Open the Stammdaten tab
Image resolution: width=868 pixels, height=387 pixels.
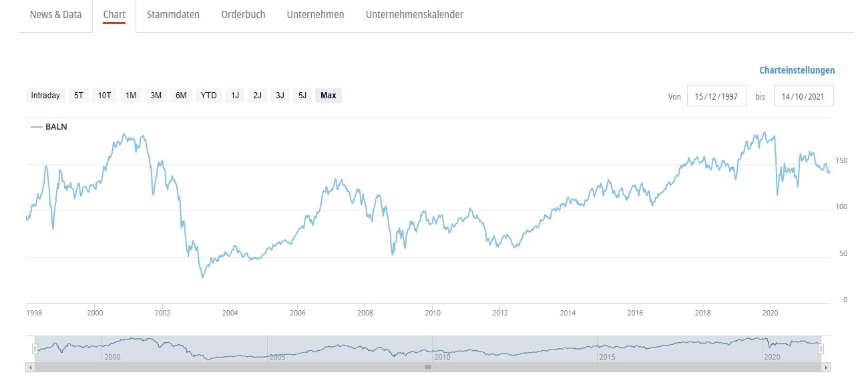[173, 15]
